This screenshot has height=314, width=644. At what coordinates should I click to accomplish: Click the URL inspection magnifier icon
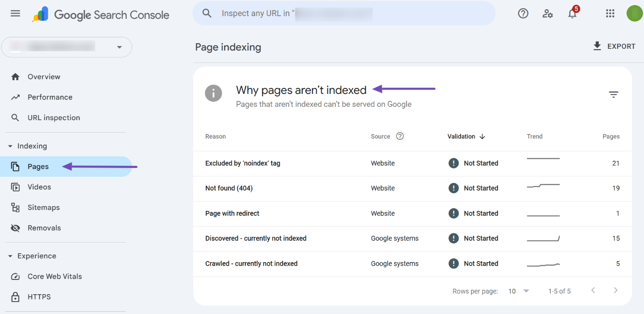click(x=15, y=118)
